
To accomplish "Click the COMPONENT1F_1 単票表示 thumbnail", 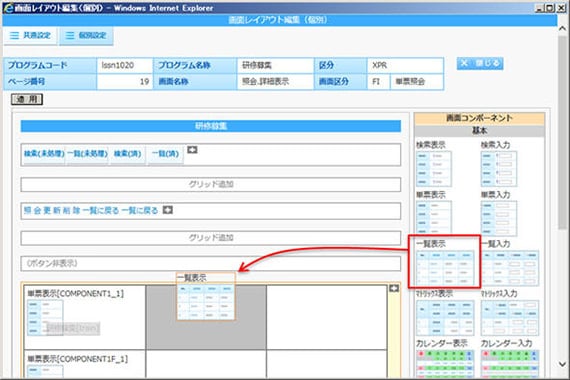I will click(45, 371).
